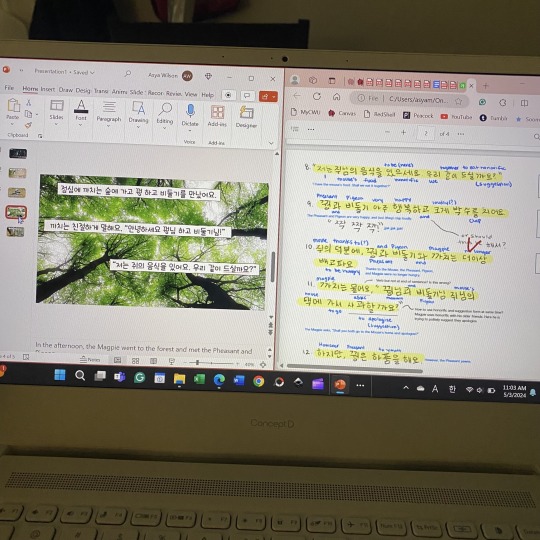Viewport: 540px width, 540px height.
Task: Click the PDF horizontal scrollbar
Action: [355, 368]
